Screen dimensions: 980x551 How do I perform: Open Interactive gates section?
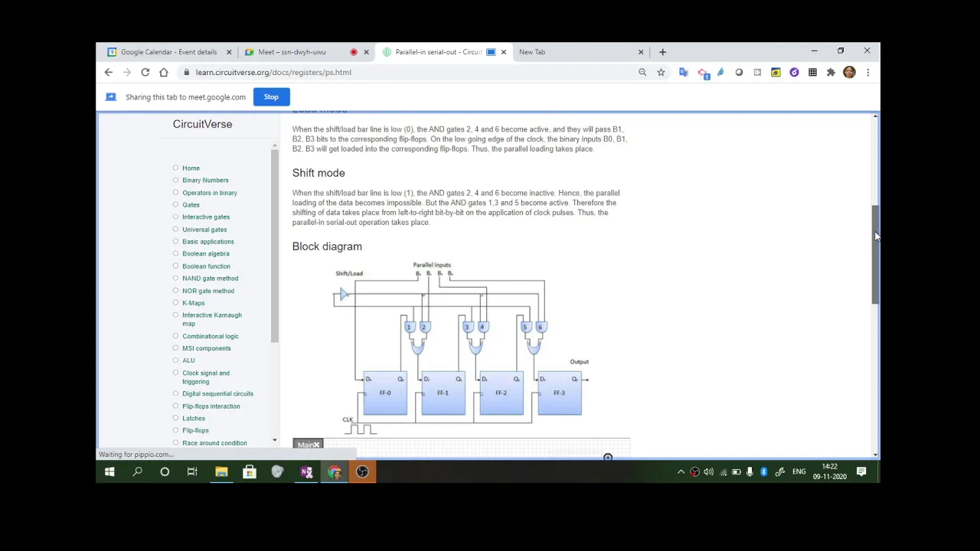206,217
